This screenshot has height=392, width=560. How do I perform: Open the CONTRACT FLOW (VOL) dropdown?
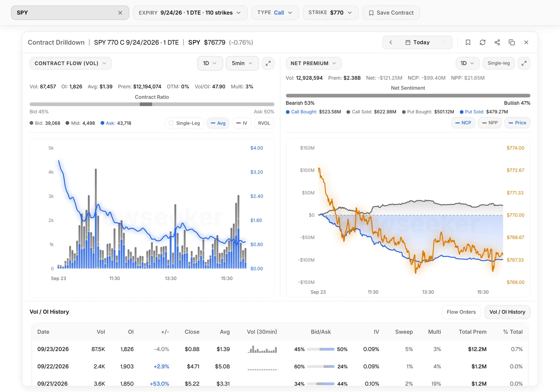pos(71,63)
